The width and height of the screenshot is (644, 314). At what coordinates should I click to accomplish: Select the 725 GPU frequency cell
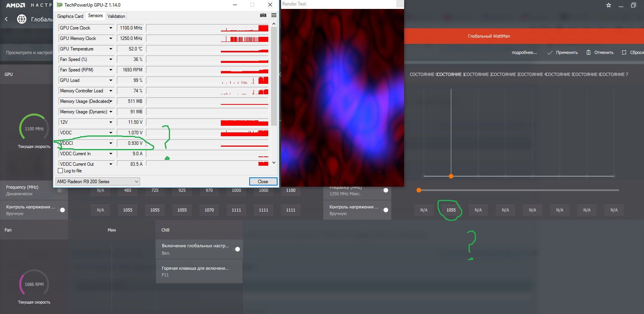click(155, 190)
